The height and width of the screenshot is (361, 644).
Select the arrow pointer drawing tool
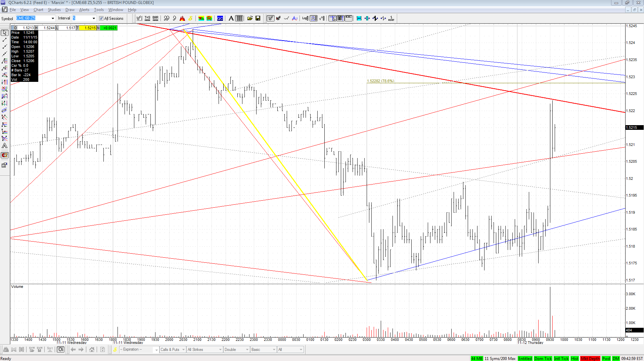coord(5,33)
